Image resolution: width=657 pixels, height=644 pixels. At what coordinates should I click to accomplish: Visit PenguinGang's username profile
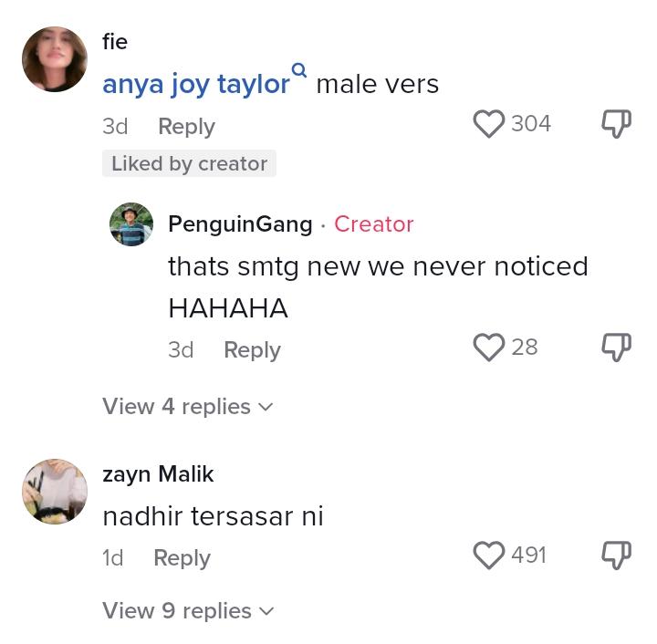[x=240, y=224]
